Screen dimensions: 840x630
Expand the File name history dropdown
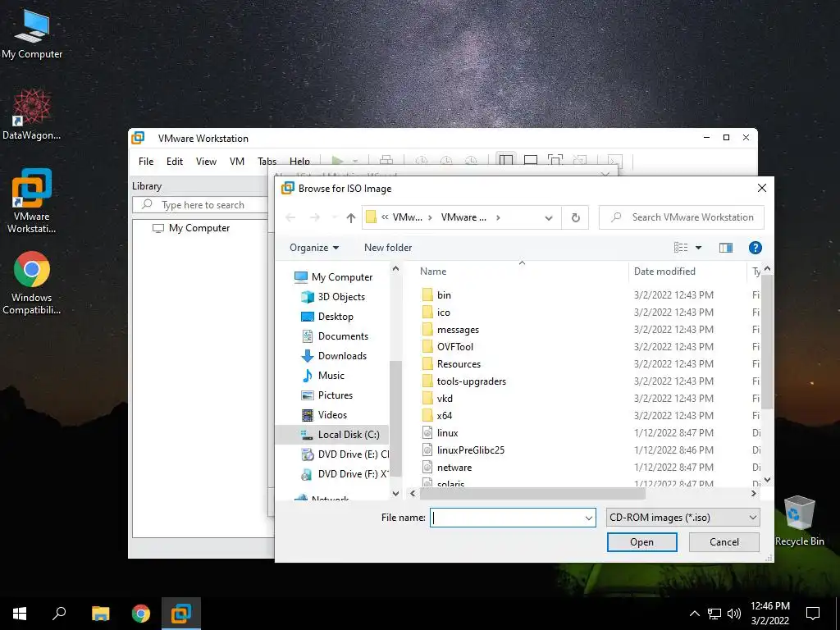click(x=589, y=518)
